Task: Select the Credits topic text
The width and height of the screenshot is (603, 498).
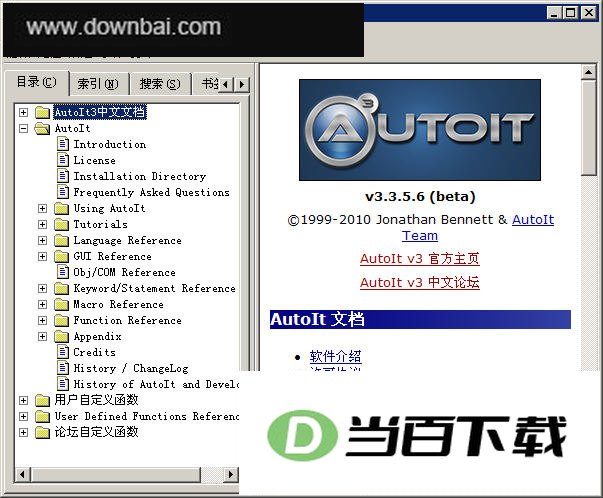Action: coord(94,352)
